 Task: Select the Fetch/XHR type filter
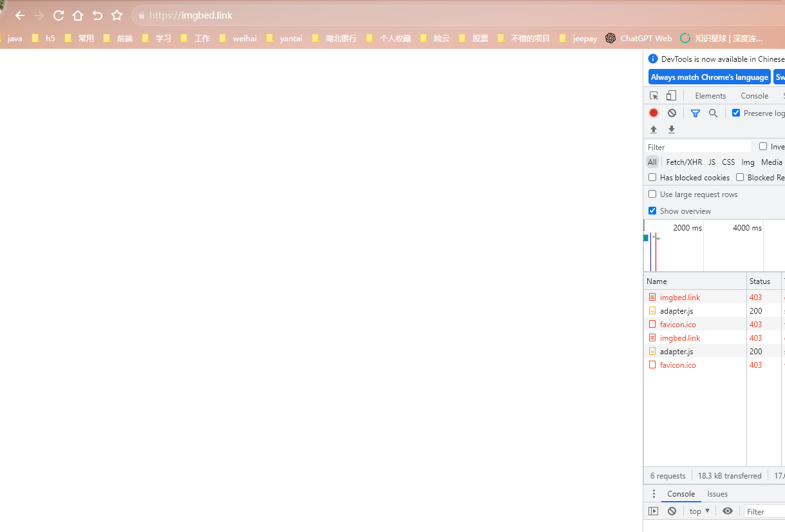point(684,162)
